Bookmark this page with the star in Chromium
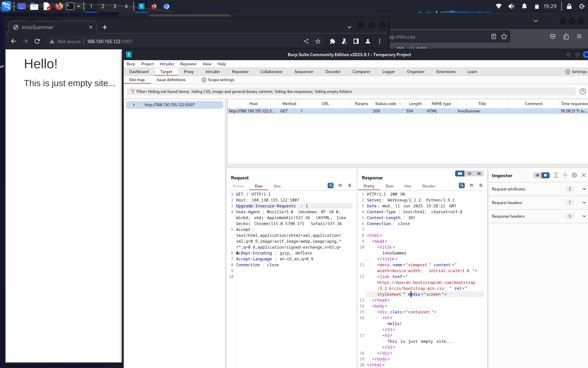The width and height of the screenshot is (588, 368). pyautogui.click(x=318, y=41)
